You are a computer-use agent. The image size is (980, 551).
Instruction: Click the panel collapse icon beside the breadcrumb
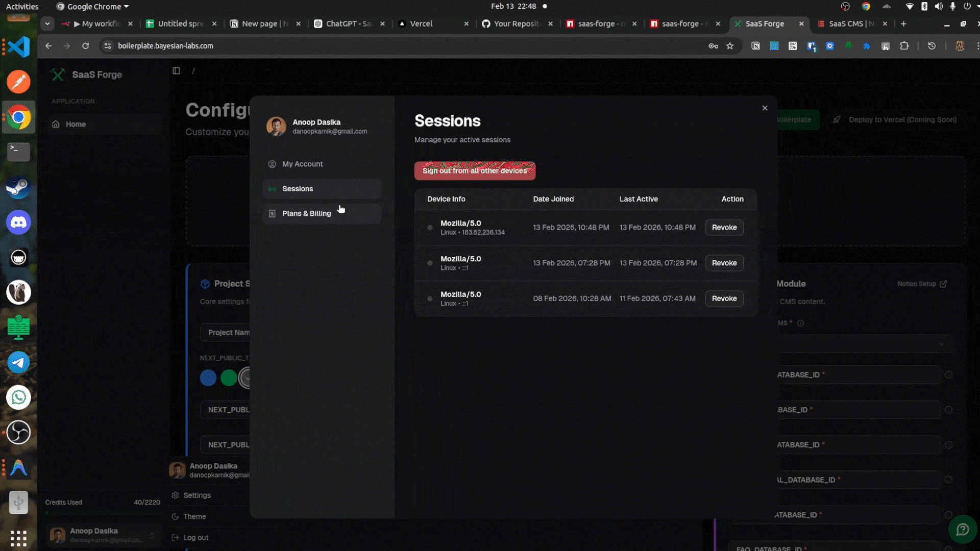click(x=176, y=70)
